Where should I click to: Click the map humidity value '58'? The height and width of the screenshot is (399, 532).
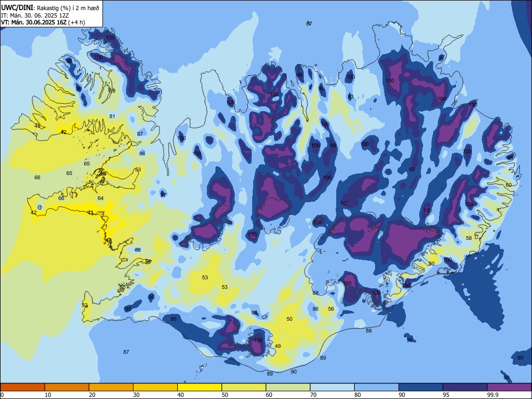tap(469, 238)
